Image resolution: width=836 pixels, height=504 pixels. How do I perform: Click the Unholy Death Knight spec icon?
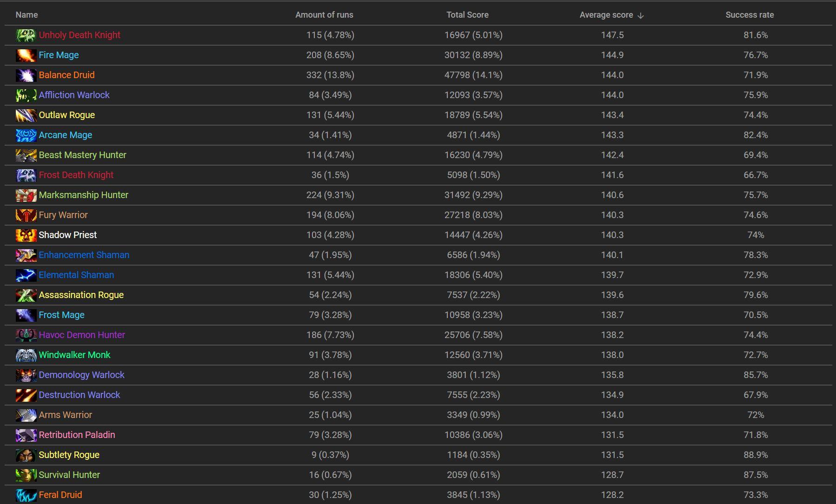coord(26,35)
